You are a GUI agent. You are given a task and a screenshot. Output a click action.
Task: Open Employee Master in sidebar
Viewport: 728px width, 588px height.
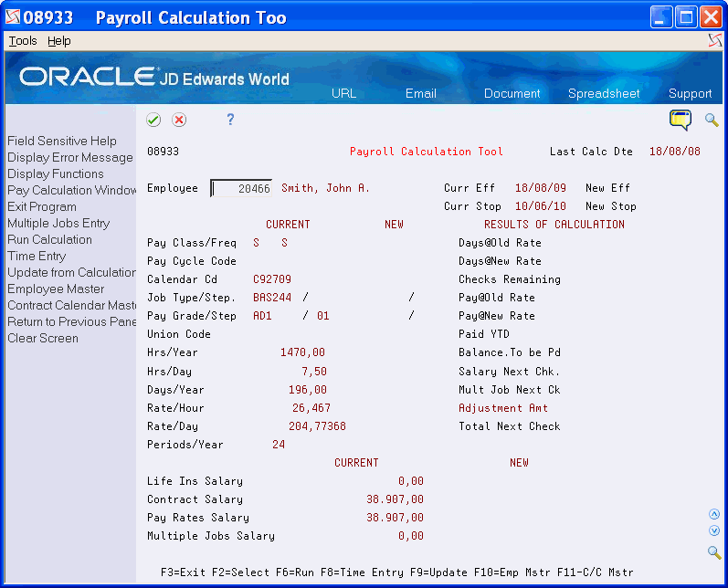[x=56, y=289]
